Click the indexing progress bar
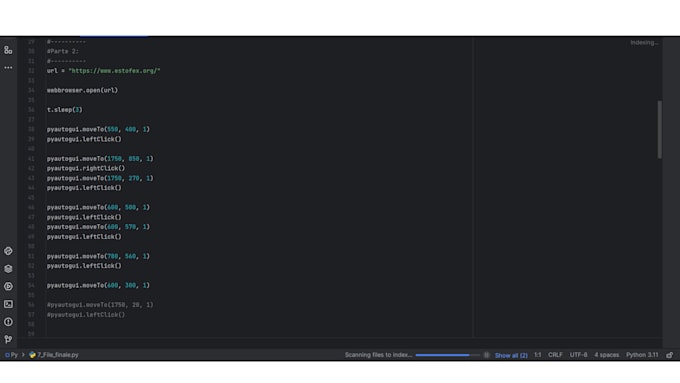Image resolution: width=680 pixels, height=383 pixels. (448, 355)
